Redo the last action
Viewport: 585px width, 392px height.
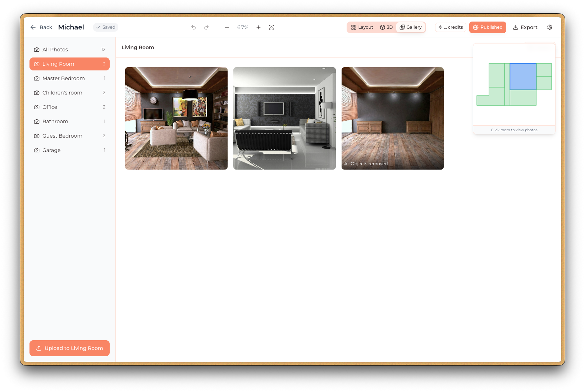click(x=206, y=27)
